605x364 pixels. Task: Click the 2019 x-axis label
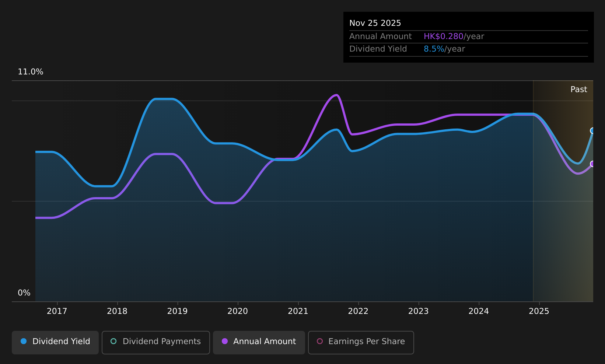178,311
